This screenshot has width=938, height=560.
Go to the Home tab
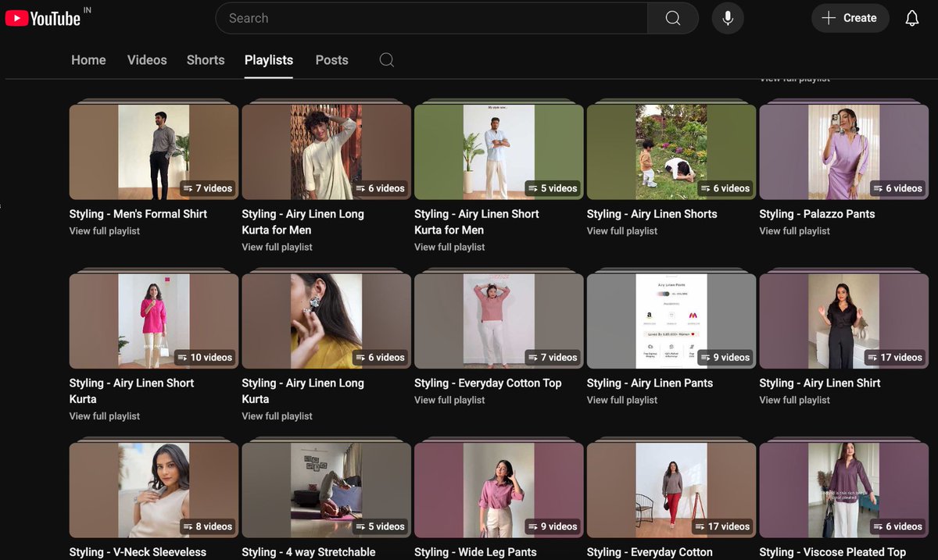click(x=88, y=60)
